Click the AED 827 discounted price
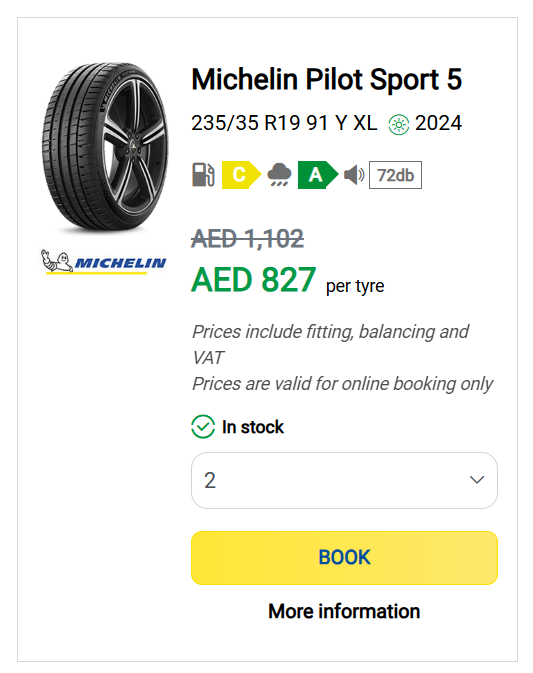This screenshot has width=533, height=673. (254, 280)
